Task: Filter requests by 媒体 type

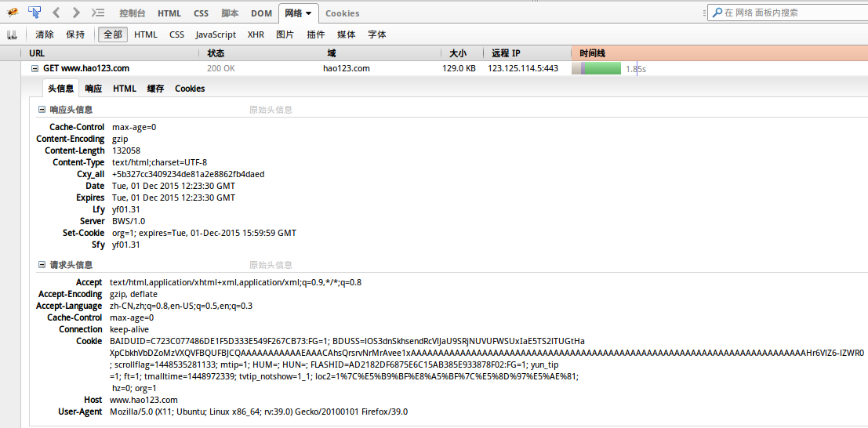Action: (347, 34)
